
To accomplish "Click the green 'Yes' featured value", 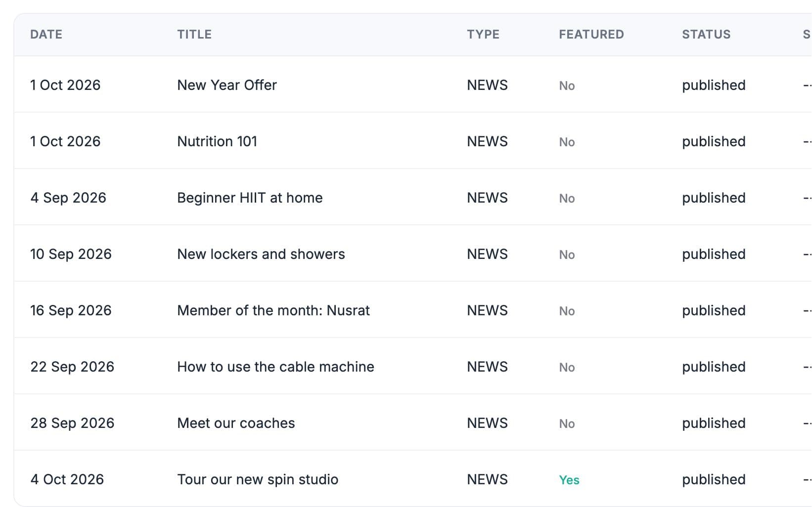I will point(569,480).
